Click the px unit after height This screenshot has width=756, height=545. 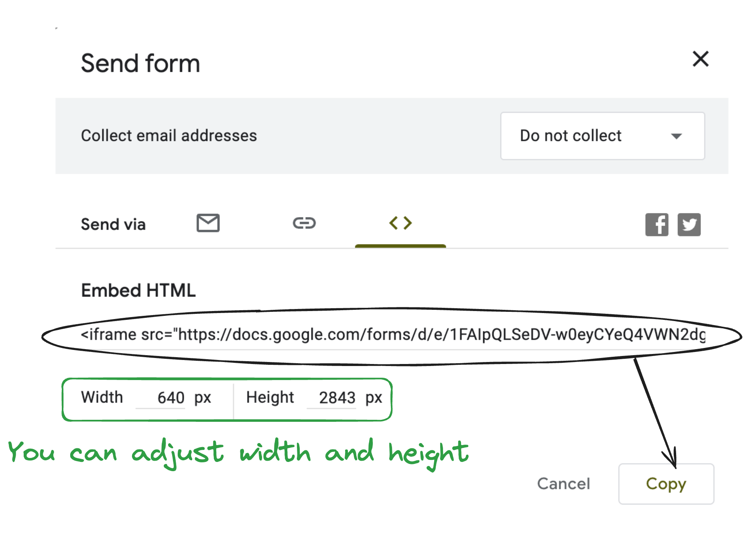tap(374, 399)
